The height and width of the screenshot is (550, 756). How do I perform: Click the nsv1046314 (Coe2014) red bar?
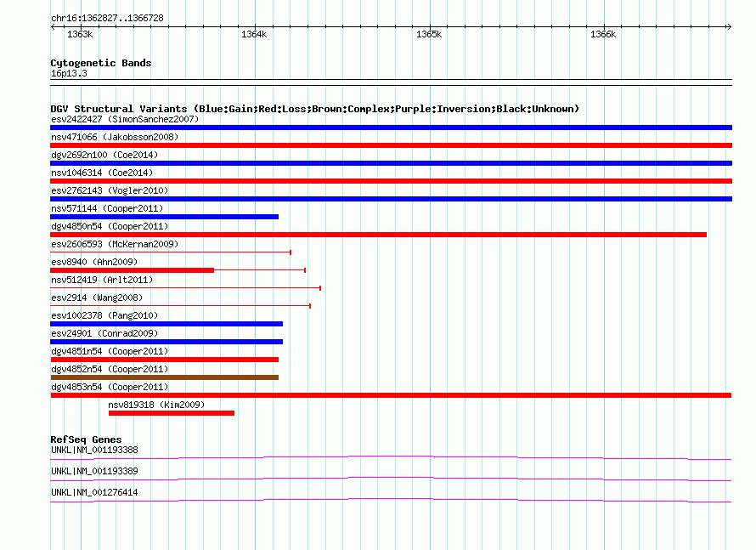(391, 181)
